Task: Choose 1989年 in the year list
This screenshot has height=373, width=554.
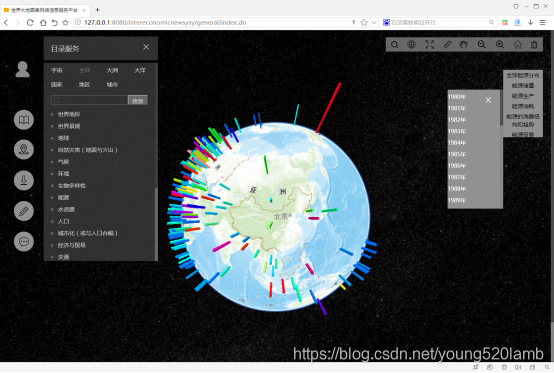Action: click(457, 200)
